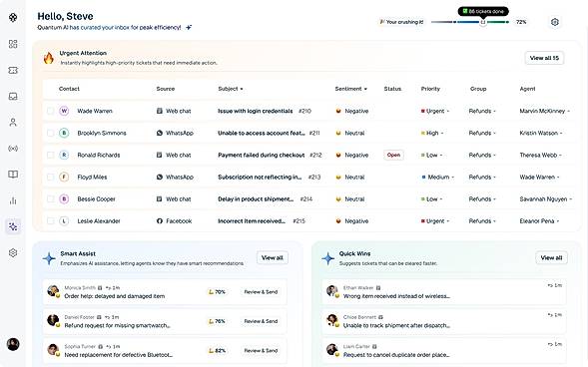Click WhatsApp icon for Floyd Miles
Image resolution: width=588 pixels, height=367 pixels.
(160, 177)
